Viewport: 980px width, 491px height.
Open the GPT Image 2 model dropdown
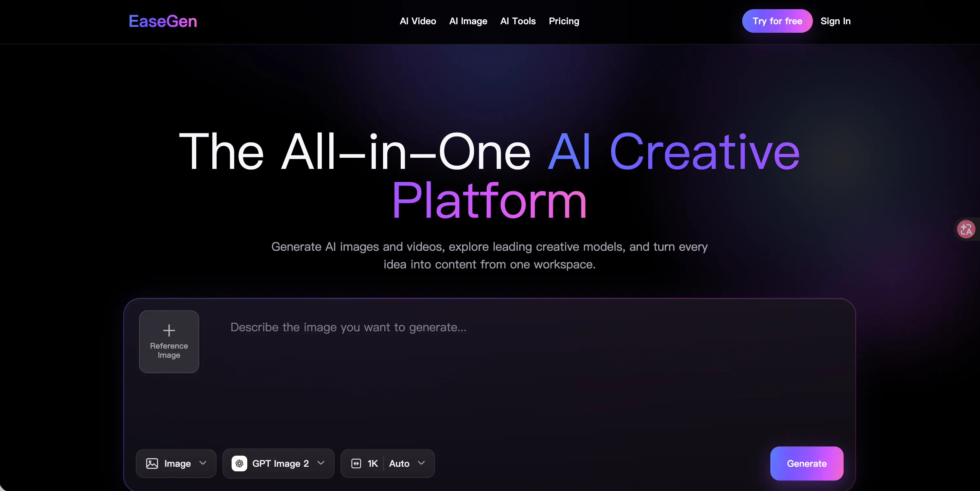(278, 463)
